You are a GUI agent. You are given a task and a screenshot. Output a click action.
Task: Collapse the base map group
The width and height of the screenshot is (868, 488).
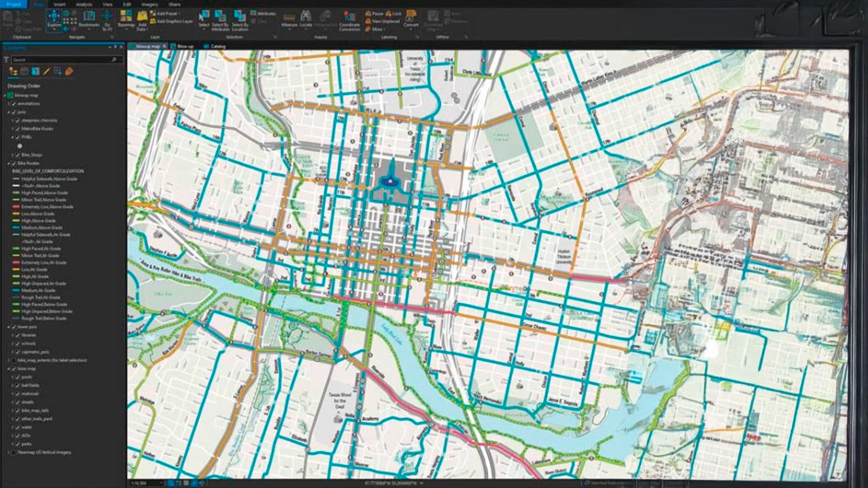[x=8, y=369]
